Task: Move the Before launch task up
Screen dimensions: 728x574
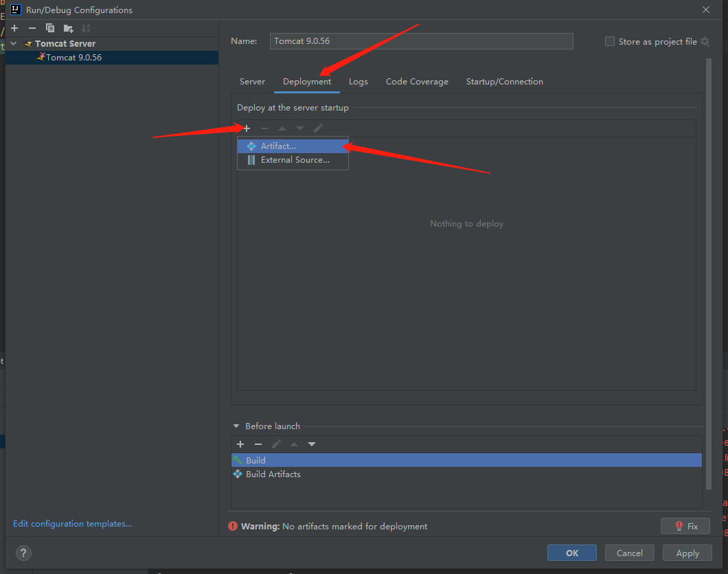Action: pyautogui.click(x=294, y=444)
